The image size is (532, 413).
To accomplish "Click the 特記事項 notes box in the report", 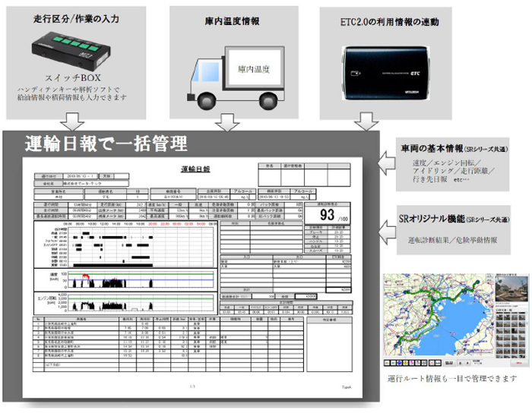I will point(329,344).
